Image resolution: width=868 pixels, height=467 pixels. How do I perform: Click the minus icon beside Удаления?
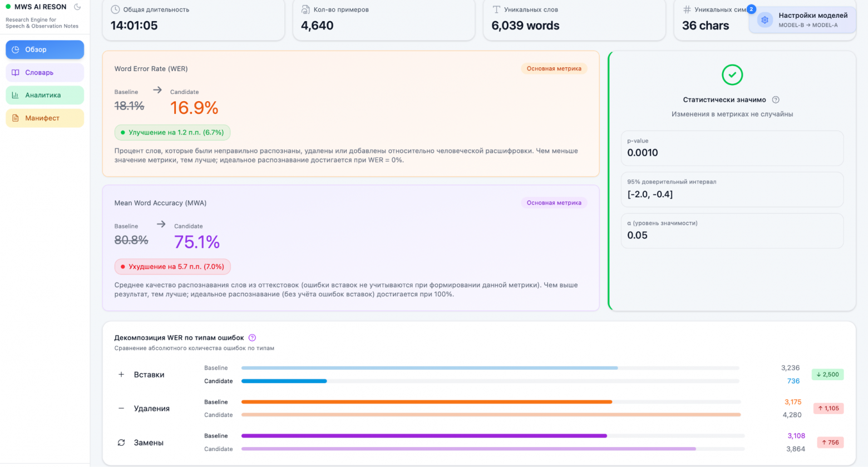[x=121, y=409]
